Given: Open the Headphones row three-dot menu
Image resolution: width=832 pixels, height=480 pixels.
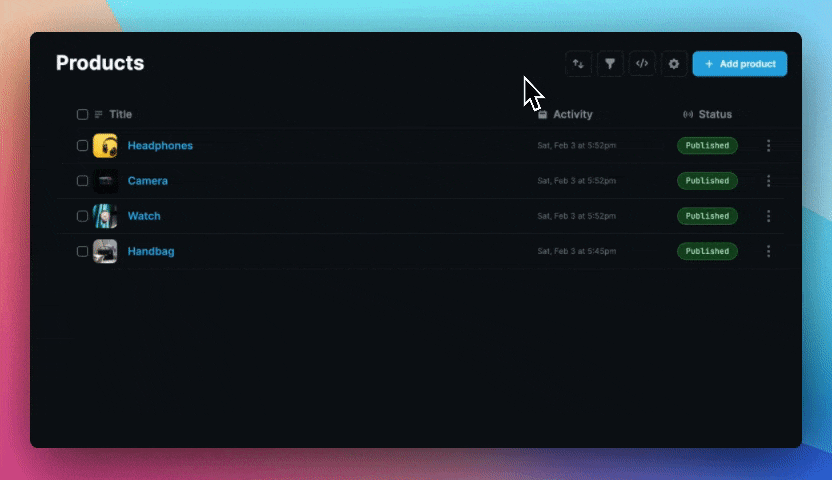Looking at the screenshot, I should point(768,145).
